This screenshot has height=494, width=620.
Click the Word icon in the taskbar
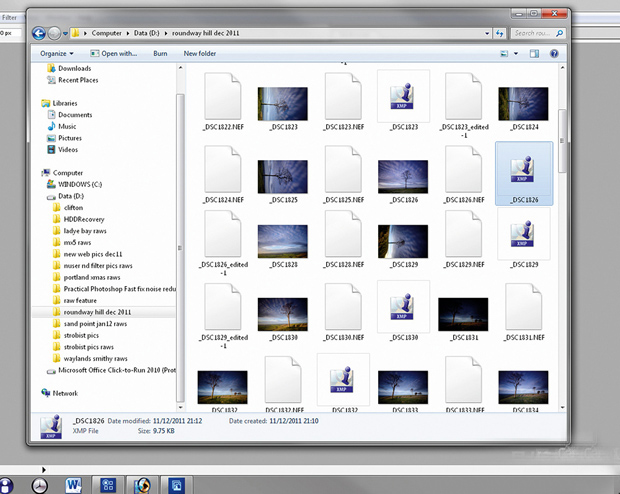click(x=72, y=485)
